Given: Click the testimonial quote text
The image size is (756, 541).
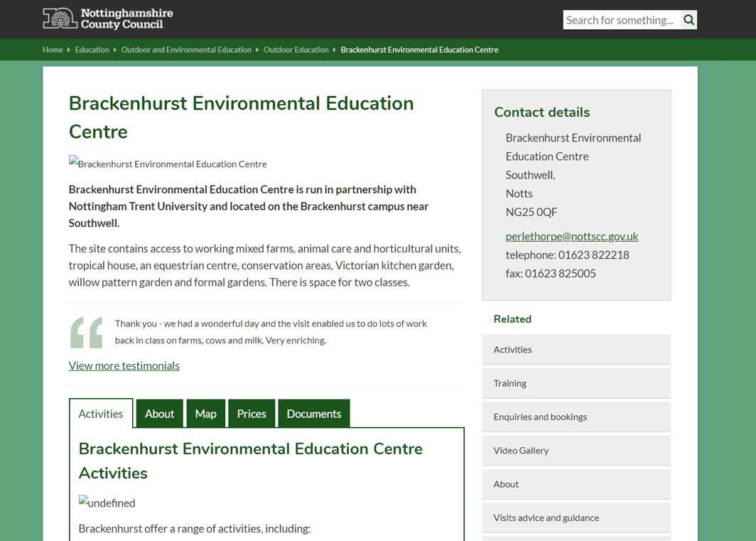Looking at the screenshot, I should 271,332.
